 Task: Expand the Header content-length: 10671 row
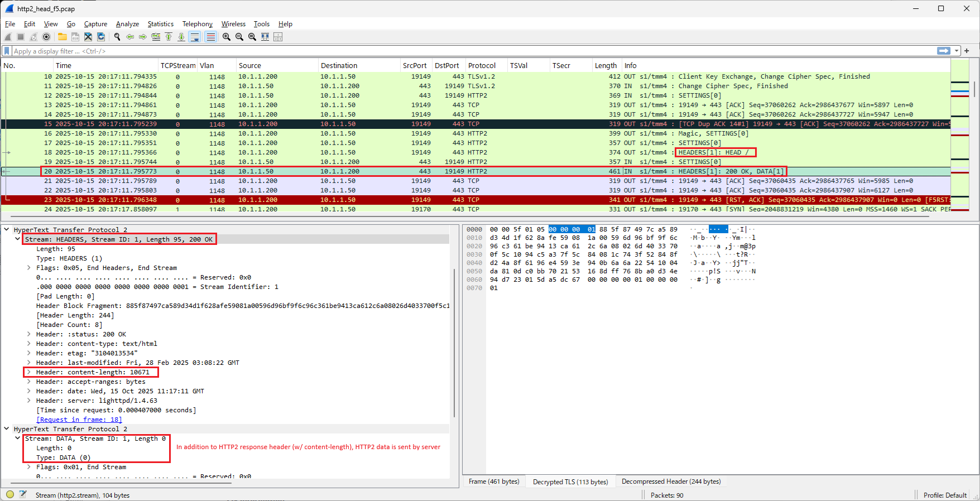(x=28, y=372)
